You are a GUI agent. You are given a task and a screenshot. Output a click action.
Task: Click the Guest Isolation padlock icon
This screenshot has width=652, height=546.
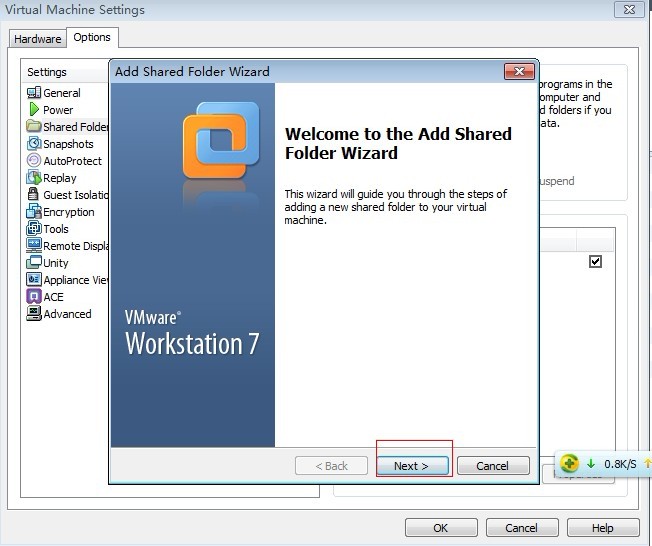(x=33, y=194)
